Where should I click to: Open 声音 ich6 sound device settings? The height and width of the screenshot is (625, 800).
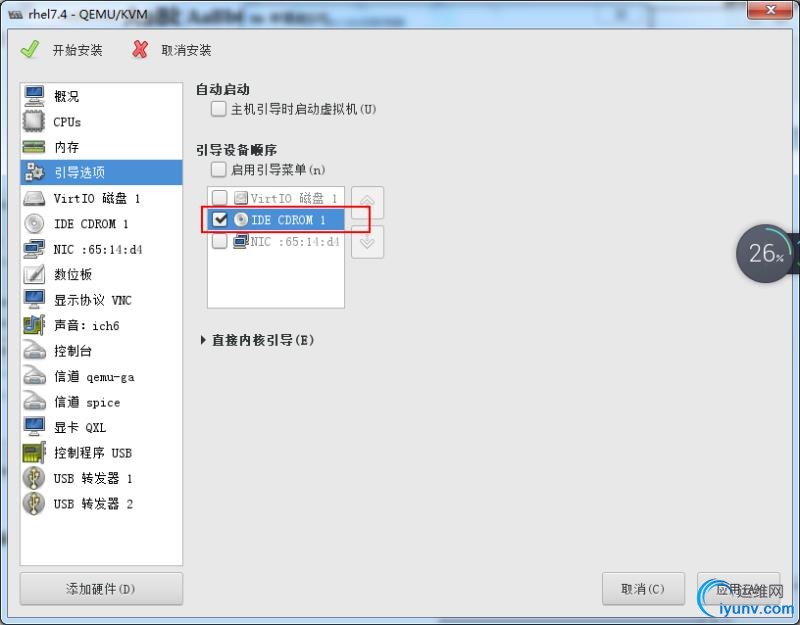tap(101, 325)
